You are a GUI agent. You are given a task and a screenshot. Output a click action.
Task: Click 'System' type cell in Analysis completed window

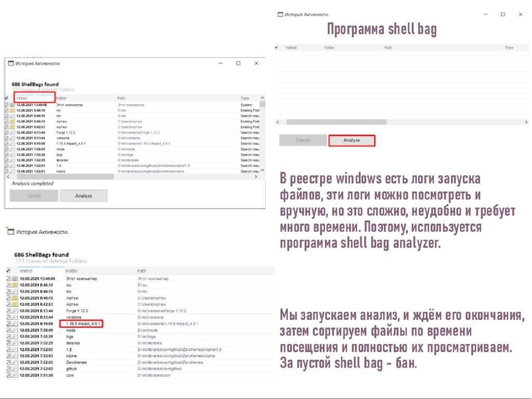pos(246,105)
